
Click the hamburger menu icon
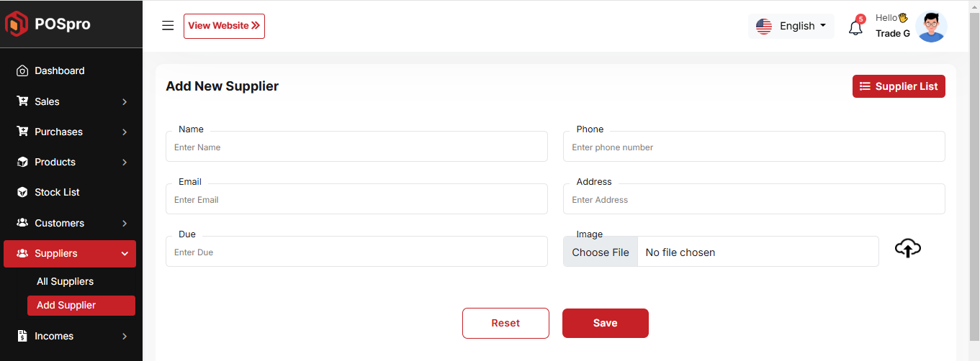tap(168, 26)
